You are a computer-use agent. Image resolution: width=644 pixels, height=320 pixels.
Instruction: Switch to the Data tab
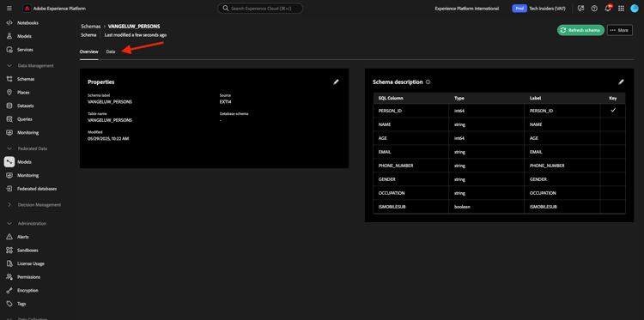pos(111,51)
